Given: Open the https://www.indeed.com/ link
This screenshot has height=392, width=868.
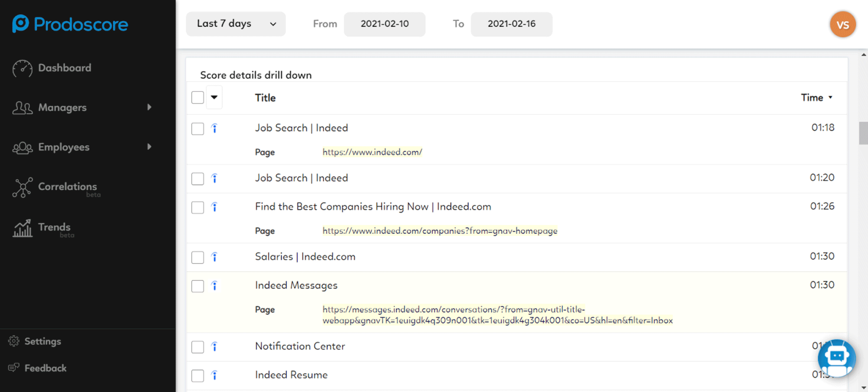Looking at the screenshot, I should point(372,152).
